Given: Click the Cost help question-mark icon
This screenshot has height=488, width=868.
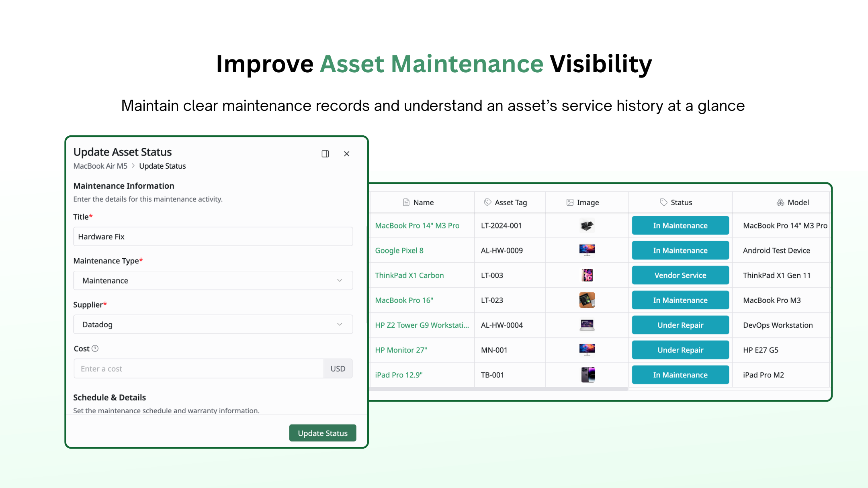Looking at the screenshot, I should [x=95, y=349].
